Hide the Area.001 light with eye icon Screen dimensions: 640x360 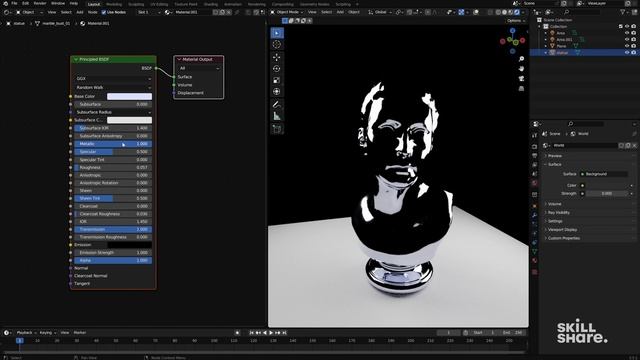click(x=627, y=40)
